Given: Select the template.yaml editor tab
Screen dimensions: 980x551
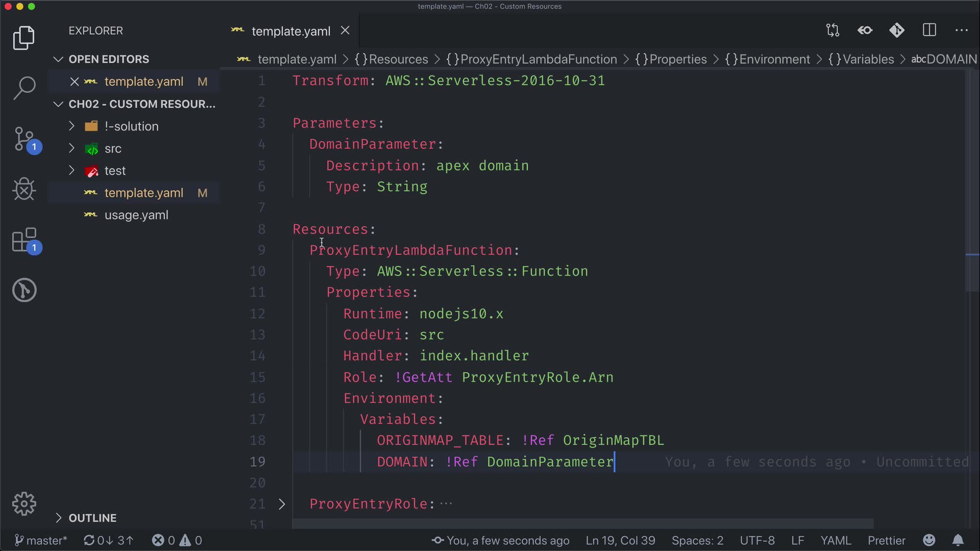Looking at the screenshot, I should 290,31.
